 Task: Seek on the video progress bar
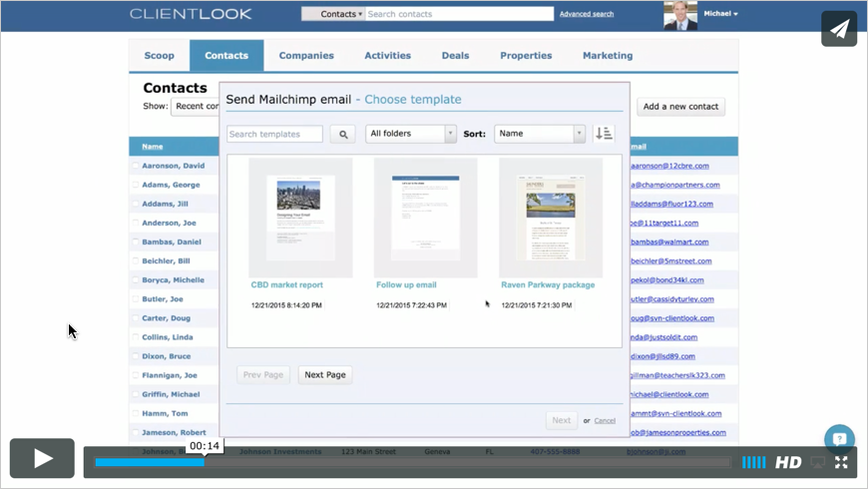[412, 462]
